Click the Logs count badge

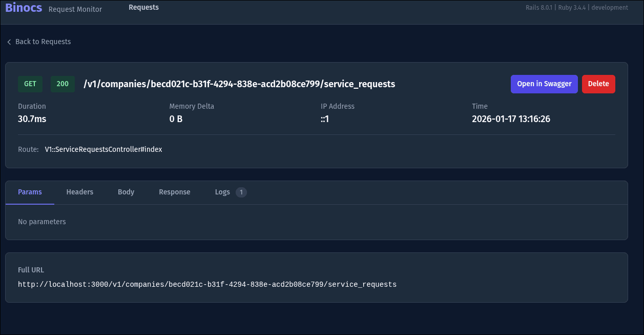(241, 192)
